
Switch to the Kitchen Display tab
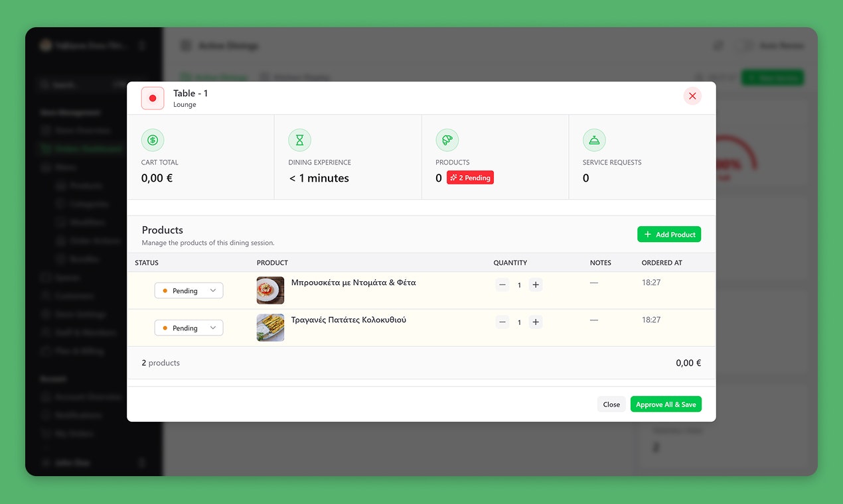[x=294, y=77]
